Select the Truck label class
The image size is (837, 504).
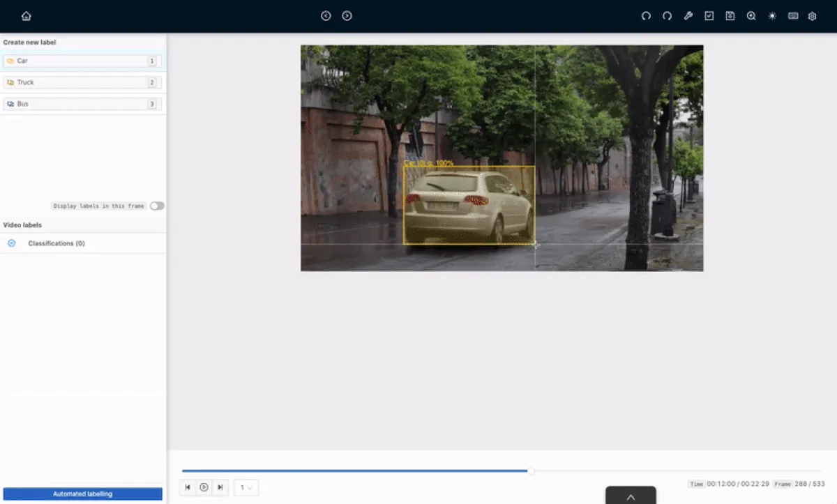82,82
